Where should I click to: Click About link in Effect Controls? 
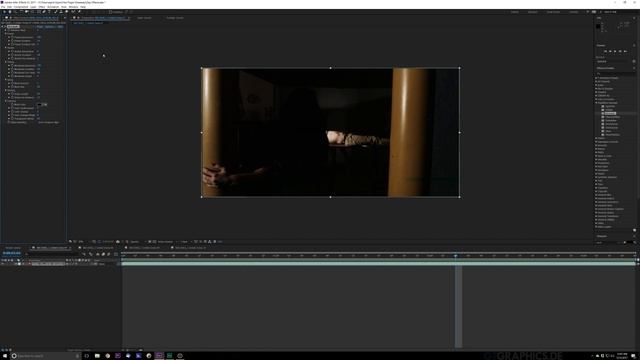60,27
